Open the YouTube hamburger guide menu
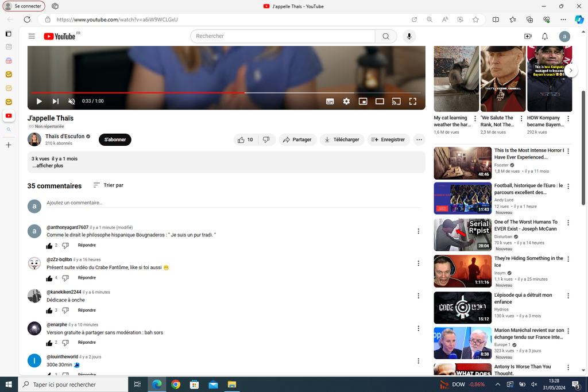 point(32,36)
